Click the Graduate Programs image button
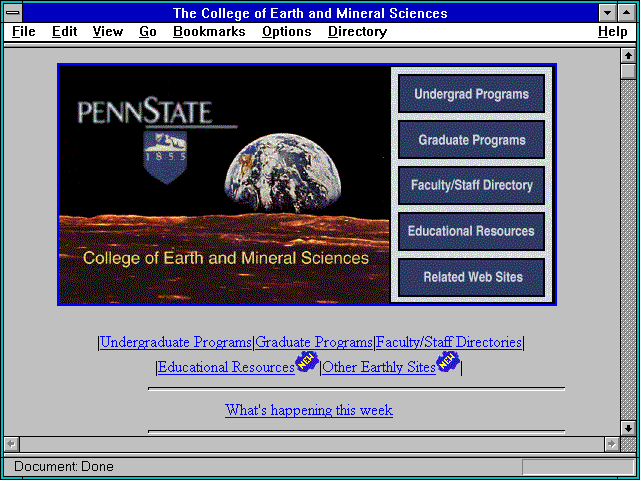The width and height of the screenshot is (640, 480). click(471, 140)
